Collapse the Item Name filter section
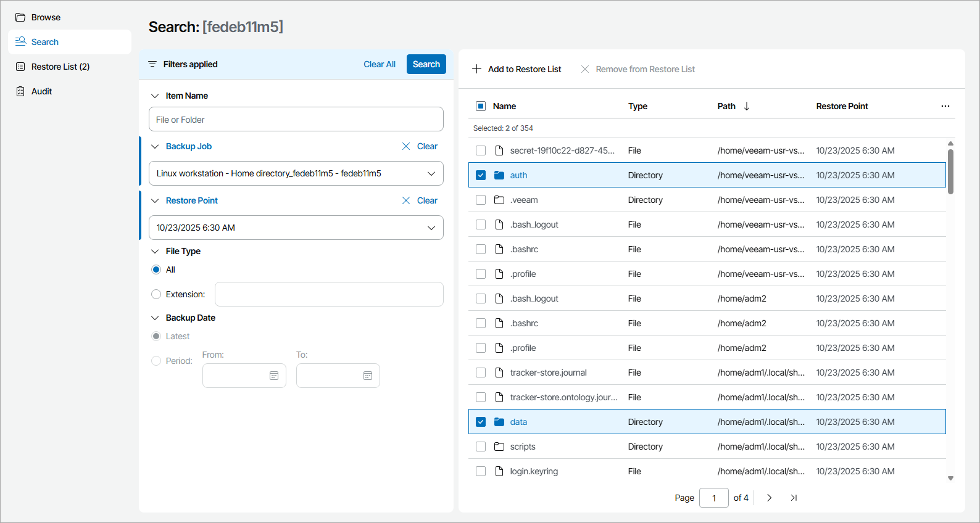The height and width of the screenshot is (523, 980). click(155, 96)
